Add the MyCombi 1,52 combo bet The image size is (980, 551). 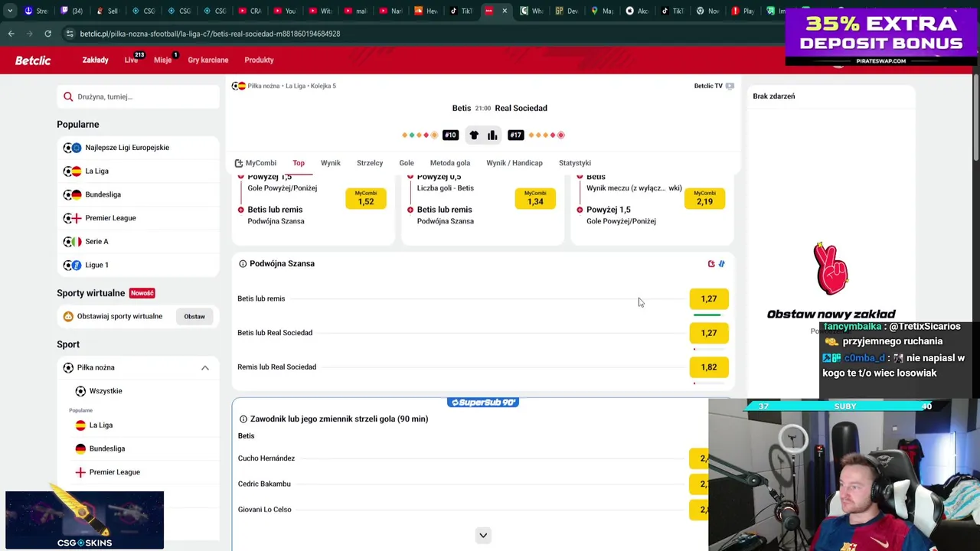366,198
